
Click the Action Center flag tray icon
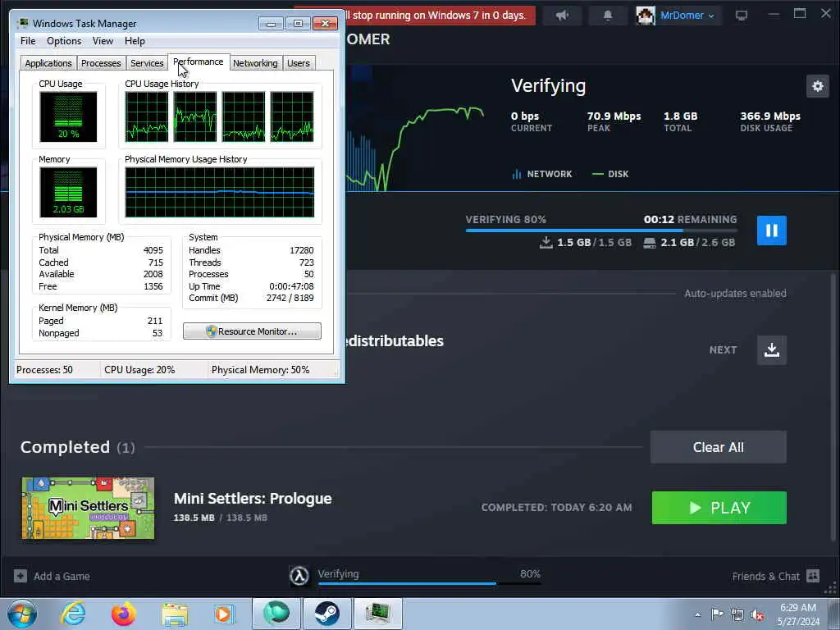(x=717, y=614)
